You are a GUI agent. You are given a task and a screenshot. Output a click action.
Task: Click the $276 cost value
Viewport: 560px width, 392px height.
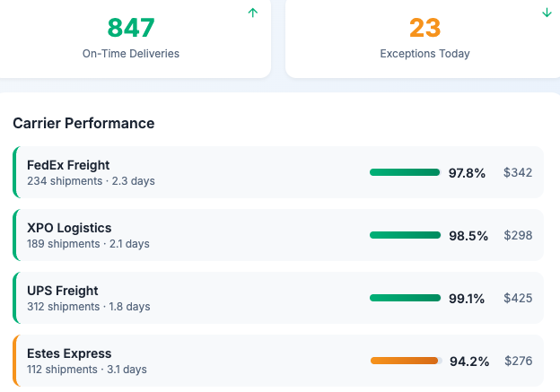pyautogui.click(x=518, y=361)
